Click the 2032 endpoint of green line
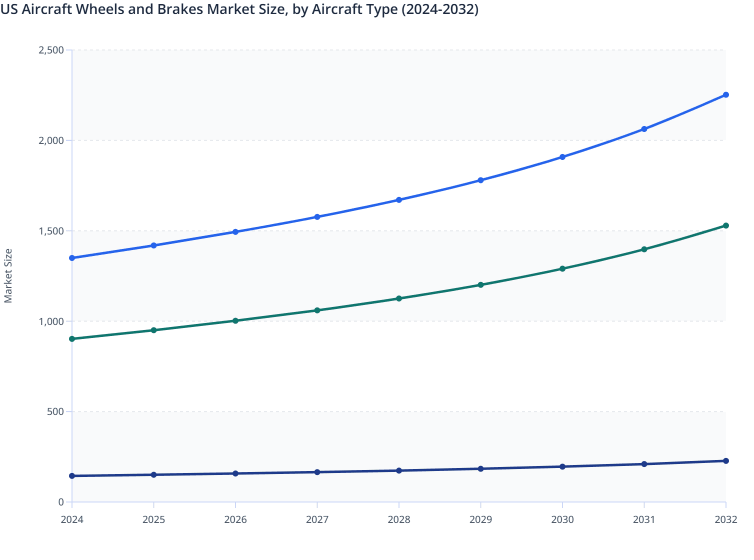The image size is (754, 560). 726,225
